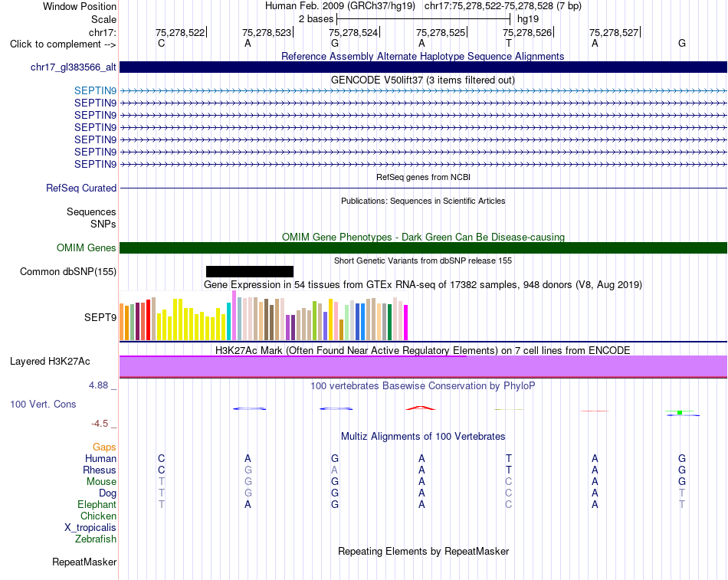Click the 'Short Genetic Variants from dbSNP' title
This screenshot has height=580, width=728.
point(423,261)
